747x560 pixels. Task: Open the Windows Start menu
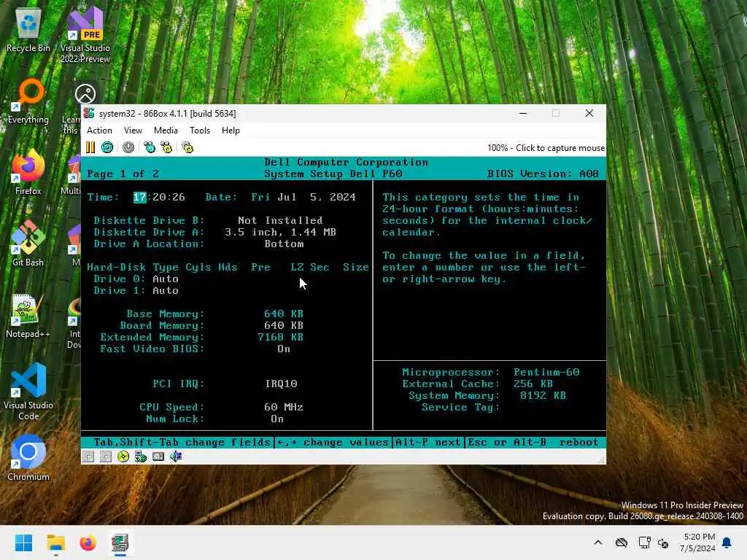[23, 542]
